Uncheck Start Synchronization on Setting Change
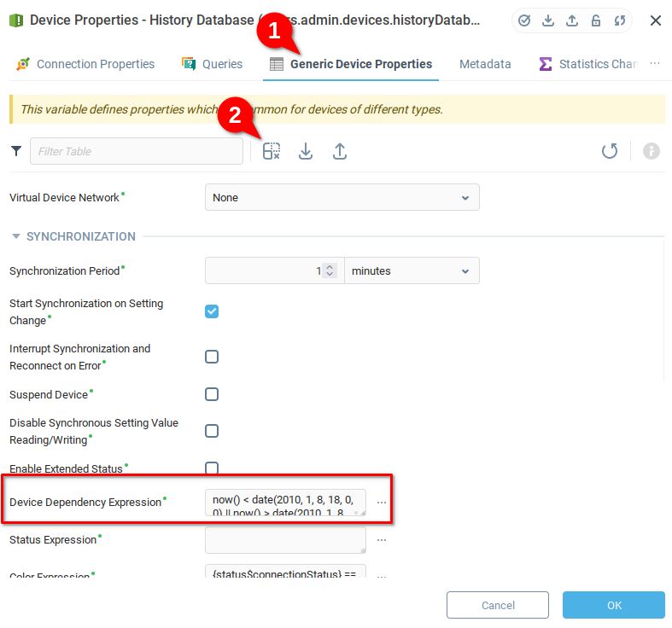The image size is (672, 628). [x=212, y=311]
